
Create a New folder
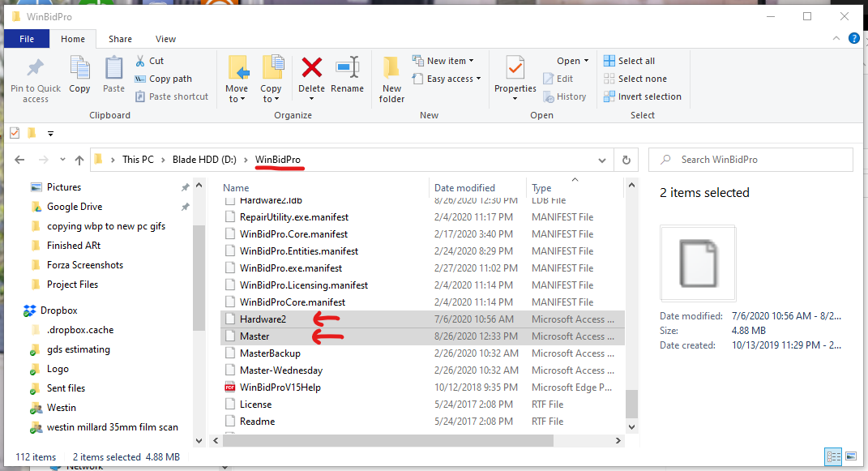point(391,79)
